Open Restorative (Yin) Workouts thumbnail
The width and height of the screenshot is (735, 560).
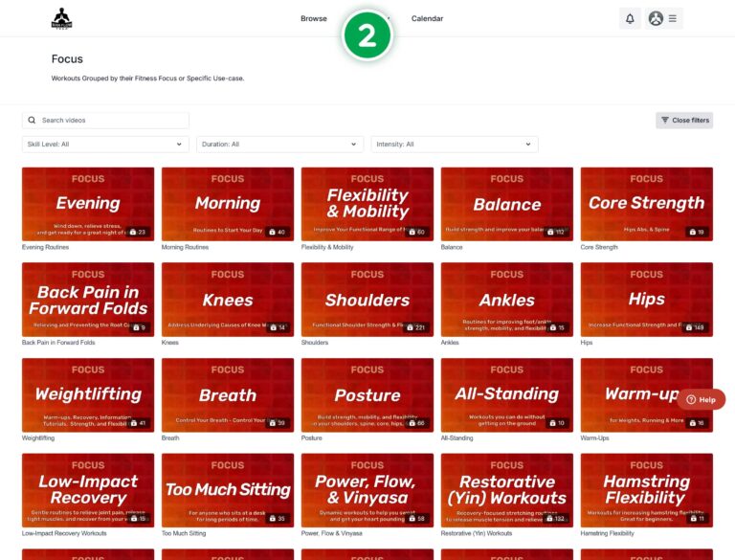pyautogui.click(x=506, y=490)
